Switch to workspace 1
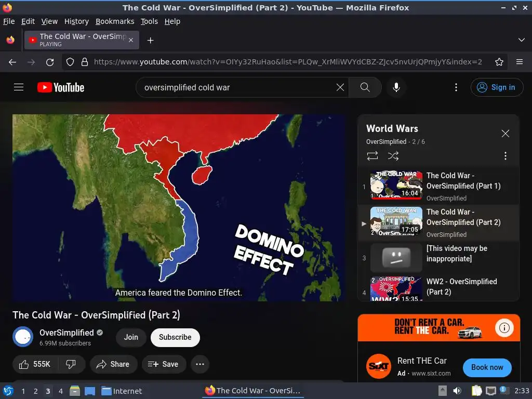This screenshot has width=532, height=399. coord(23,391)
